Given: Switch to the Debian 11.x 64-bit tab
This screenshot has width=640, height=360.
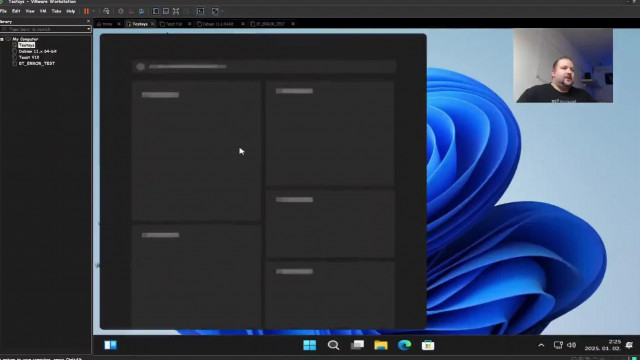Looking at the screenshot, I should (x=218, y=24).
